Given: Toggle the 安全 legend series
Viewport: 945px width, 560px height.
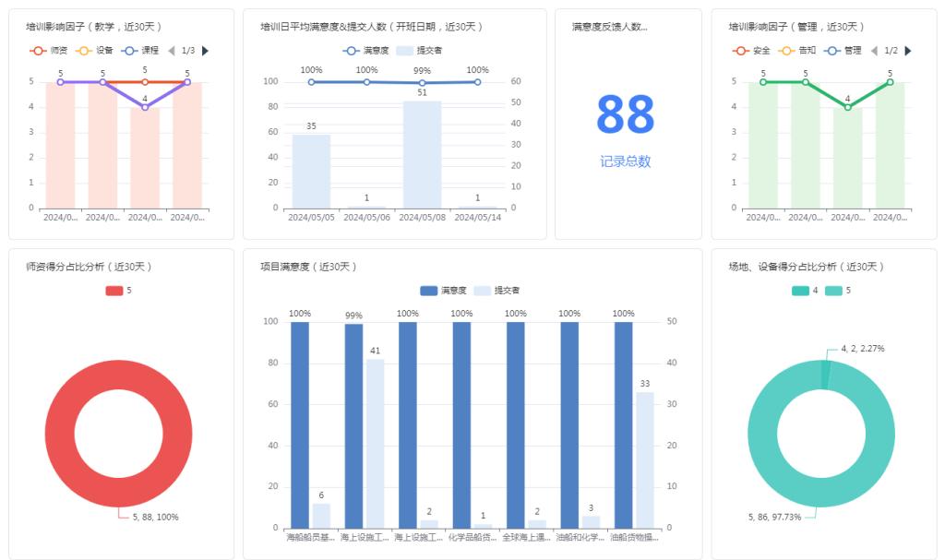Looking at the screenshot, I should point(751,51).
